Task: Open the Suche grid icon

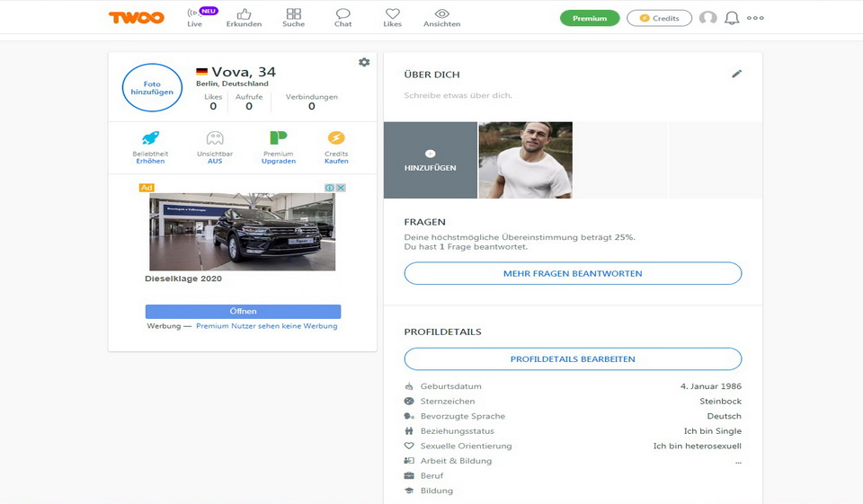Action: pos(293,17)
